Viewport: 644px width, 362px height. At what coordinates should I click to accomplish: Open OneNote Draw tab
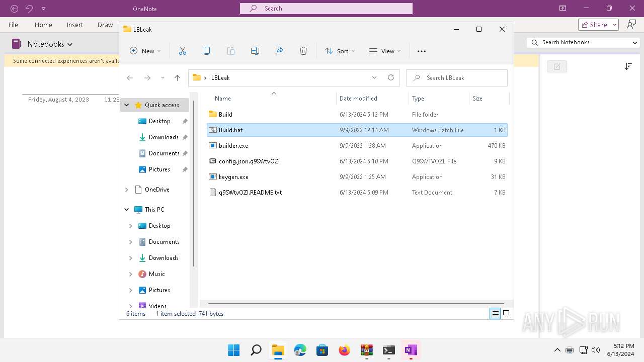(105, 25)
